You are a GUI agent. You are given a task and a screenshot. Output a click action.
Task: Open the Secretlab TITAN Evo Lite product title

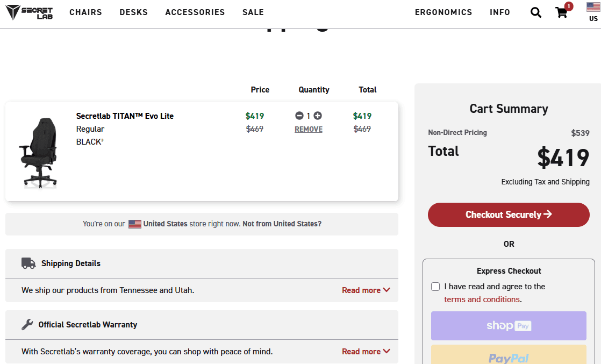tap(125, 116)
